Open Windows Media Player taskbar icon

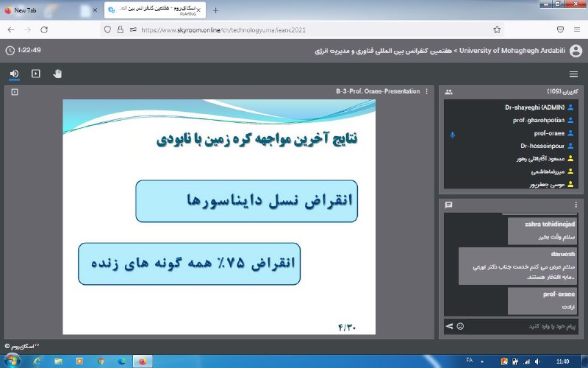tap(79, 361)
